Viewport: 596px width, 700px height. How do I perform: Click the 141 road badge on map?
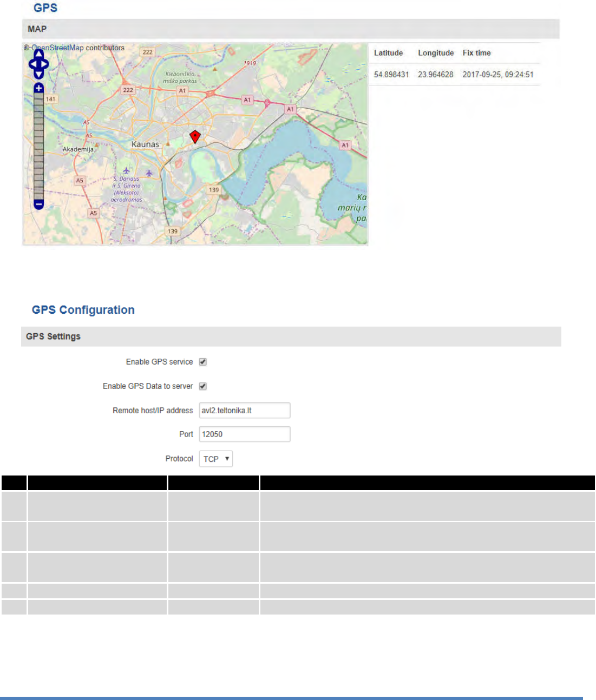[50, 99]
